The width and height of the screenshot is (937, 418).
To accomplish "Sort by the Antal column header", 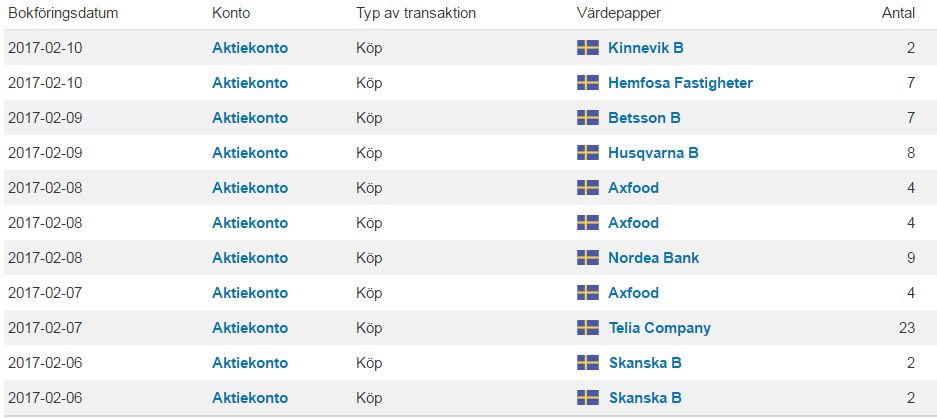I will (x=898, y=13).
